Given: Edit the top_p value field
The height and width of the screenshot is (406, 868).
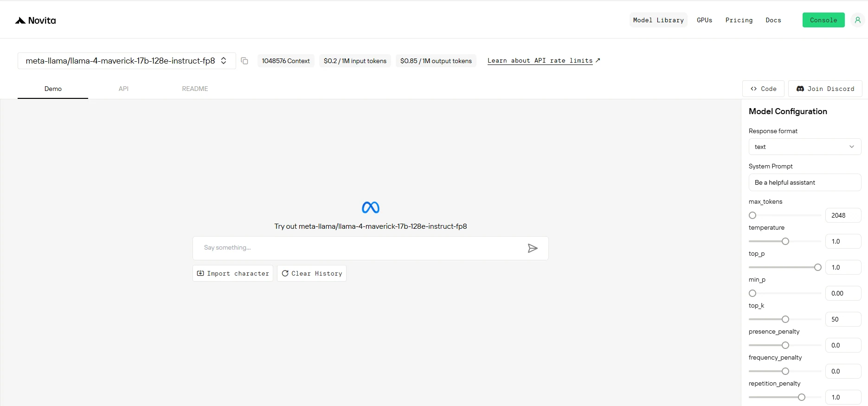Looking at the screenshot, I should [843, 267].
